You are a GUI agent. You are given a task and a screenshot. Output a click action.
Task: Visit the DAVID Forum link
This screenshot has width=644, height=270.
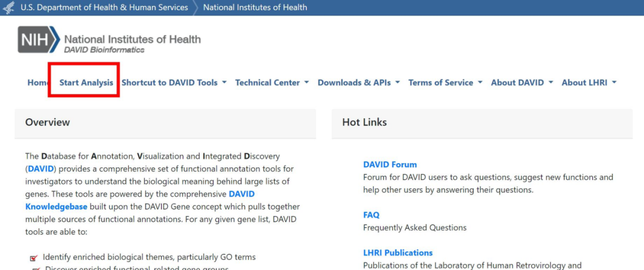[390, 165]
